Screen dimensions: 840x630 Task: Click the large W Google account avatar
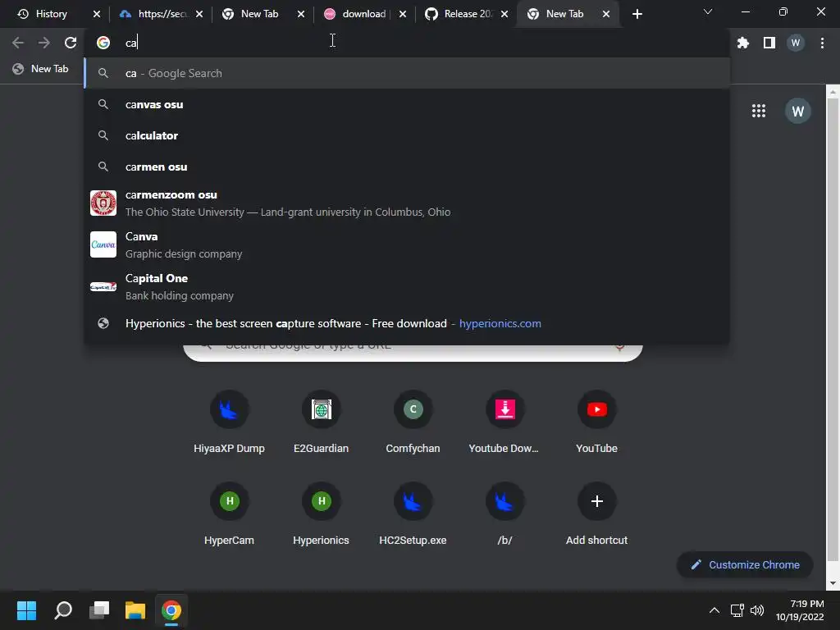click(797, 111)
